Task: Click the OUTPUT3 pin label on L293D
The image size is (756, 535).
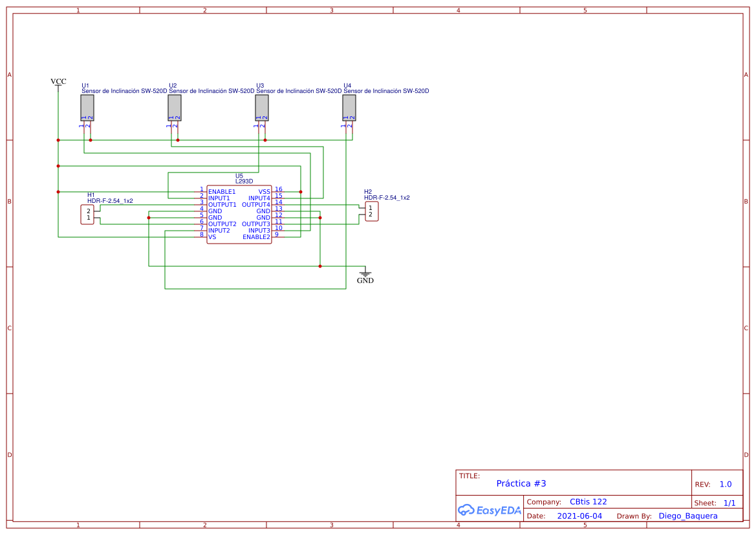Action: click(x=255, y=224)
